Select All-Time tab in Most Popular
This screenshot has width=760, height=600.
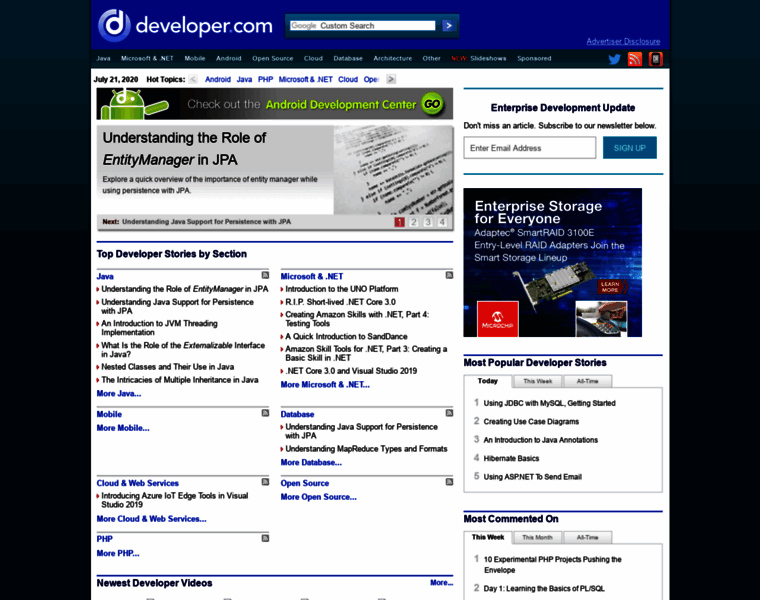coord(587,381)
